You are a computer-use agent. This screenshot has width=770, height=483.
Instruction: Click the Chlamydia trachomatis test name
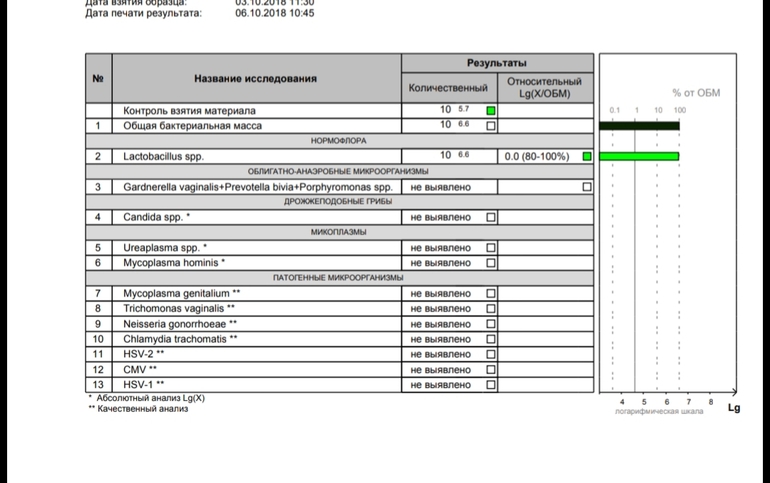tap(180, 339)
